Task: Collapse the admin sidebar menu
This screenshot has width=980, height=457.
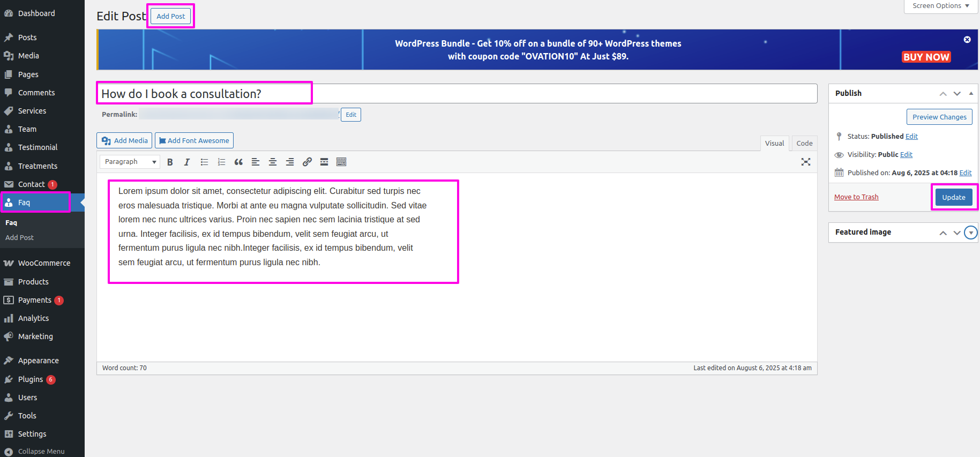Action: [x=42, y=451]
